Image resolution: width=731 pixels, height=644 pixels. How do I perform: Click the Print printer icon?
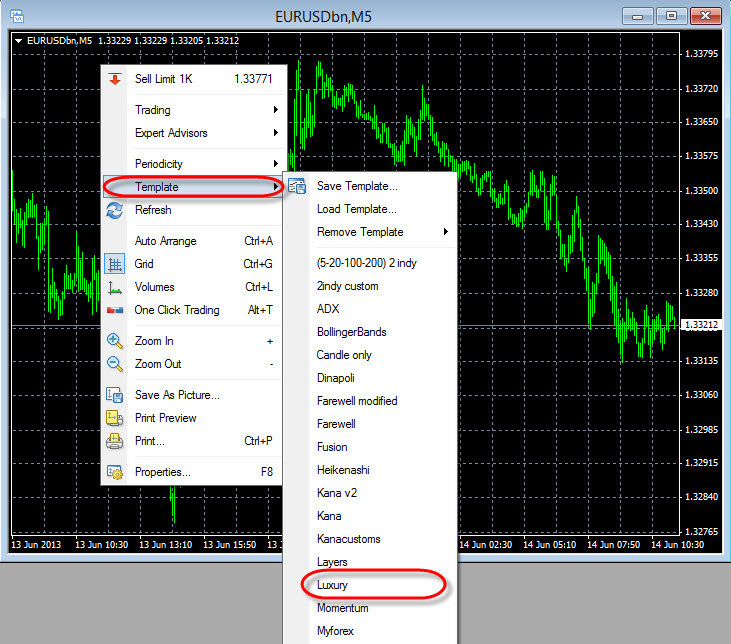pos(115,441)
